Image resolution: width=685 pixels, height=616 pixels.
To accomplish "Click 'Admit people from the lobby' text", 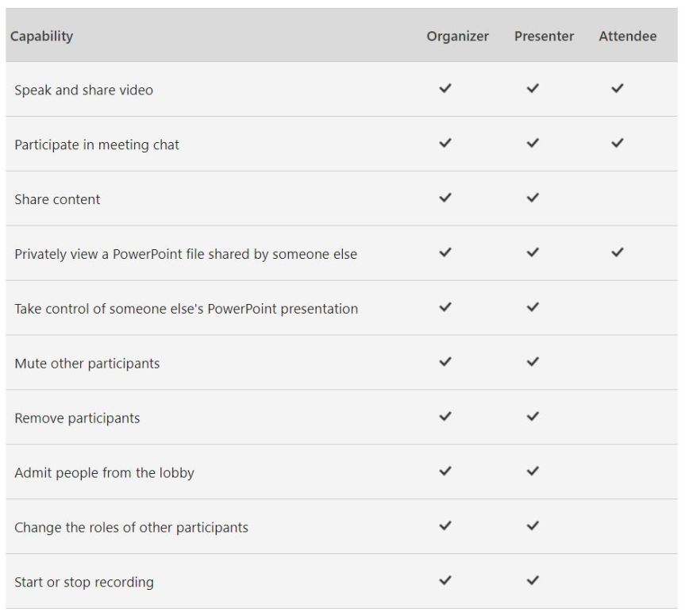I will click(104, 473).
